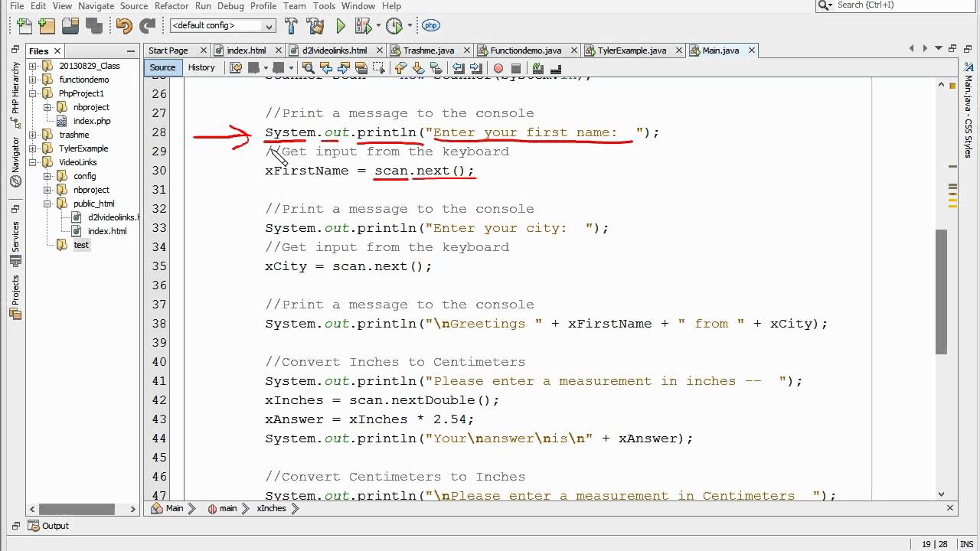This screenshot has height=551, width=980.
Task: Click the Redo arrow icon
Action: click(147, 26)
